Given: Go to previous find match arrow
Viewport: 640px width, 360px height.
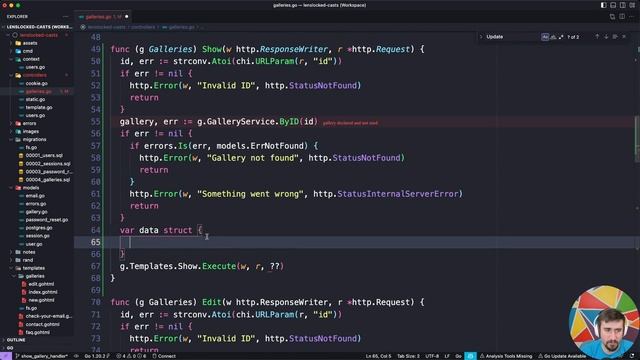Looking at the screenshot, I should [597, 37].
